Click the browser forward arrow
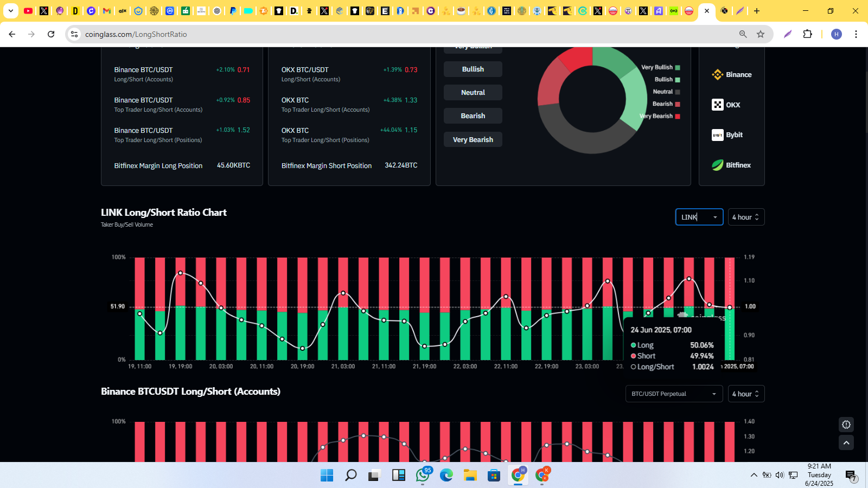 coord(31,34)
